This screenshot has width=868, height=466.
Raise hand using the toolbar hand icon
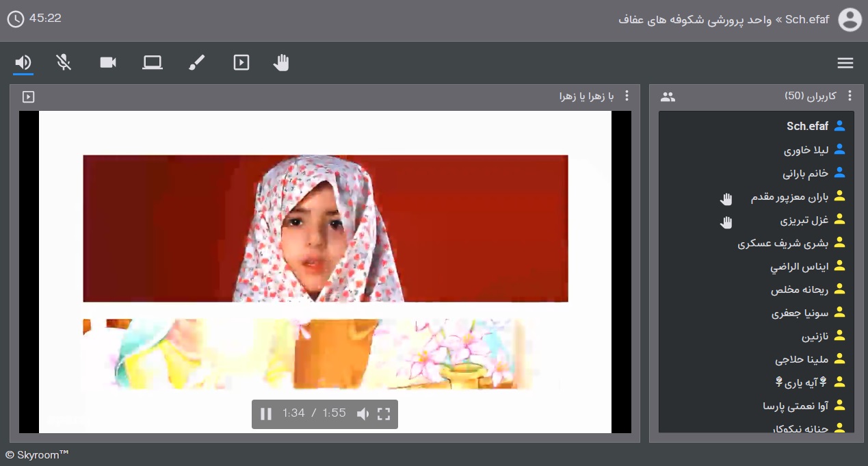(x=281, y=63)
